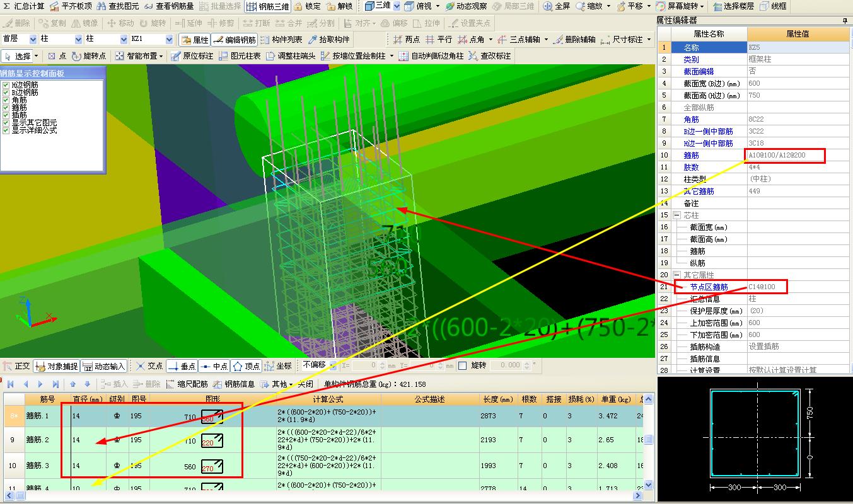This screenshot has height=504, width=853.
Task: Click the 截面宽 value 600
Action: [798, 83]
